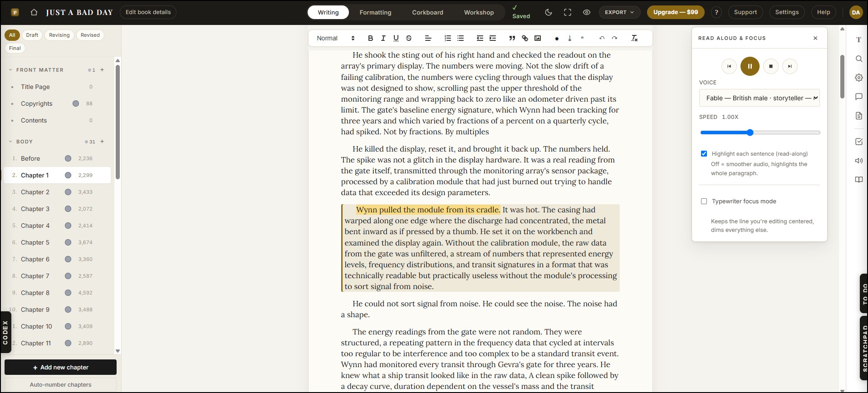Add item to BODY section
Screen dimensions: 868x393
tap(102, 141)
